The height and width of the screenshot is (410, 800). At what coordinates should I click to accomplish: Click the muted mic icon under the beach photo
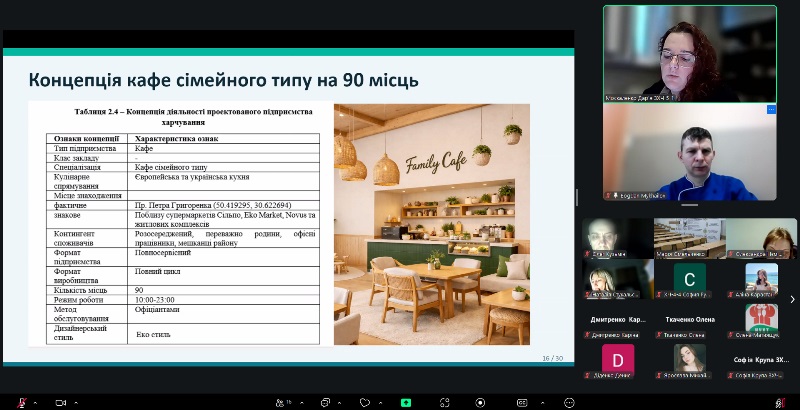click(731, 294)
